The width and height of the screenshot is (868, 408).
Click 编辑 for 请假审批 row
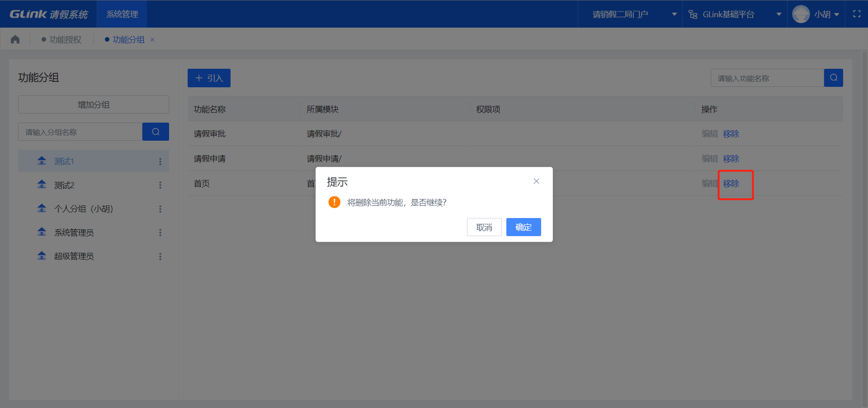(710, 134)
